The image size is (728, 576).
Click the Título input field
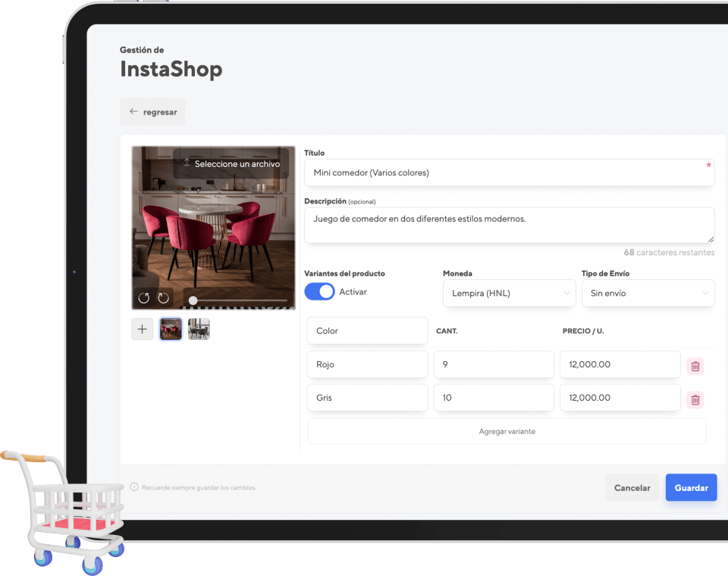coord(508,172)
